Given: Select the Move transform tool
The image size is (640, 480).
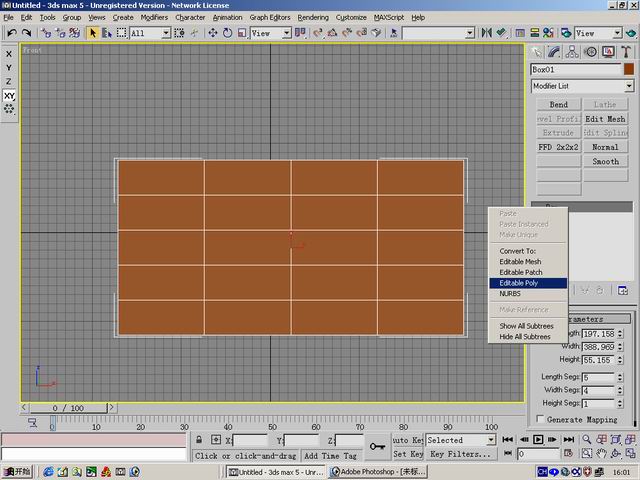Looking at the screenshot, I should click(213, 33).
